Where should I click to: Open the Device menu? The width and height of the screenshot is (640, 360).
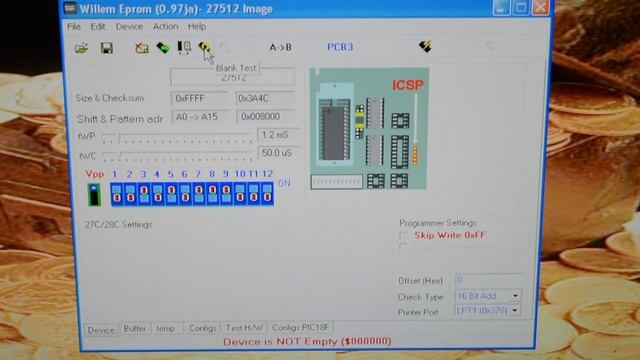[x=129, y=27]
